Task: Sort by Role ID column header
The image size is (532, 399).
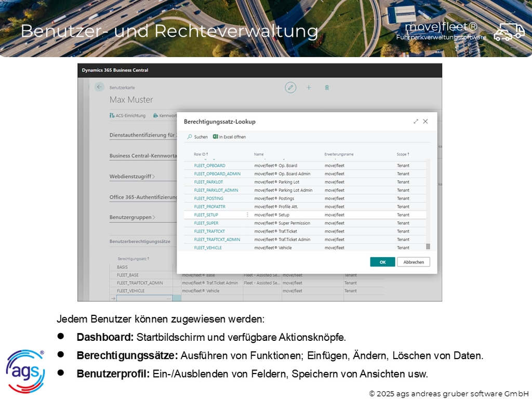Action: coord(201,154)
